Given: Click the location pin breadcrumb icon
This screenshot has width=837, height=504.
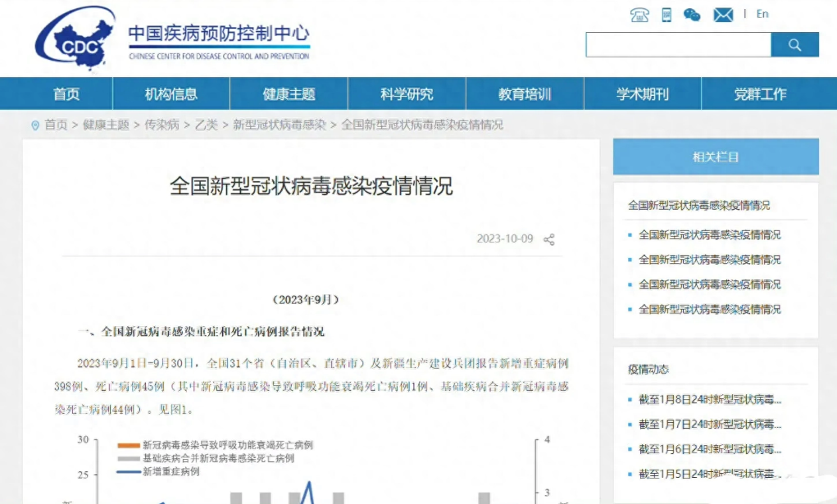Looking at the screenshot, I should pyautogui.click(x=35, y=125).
